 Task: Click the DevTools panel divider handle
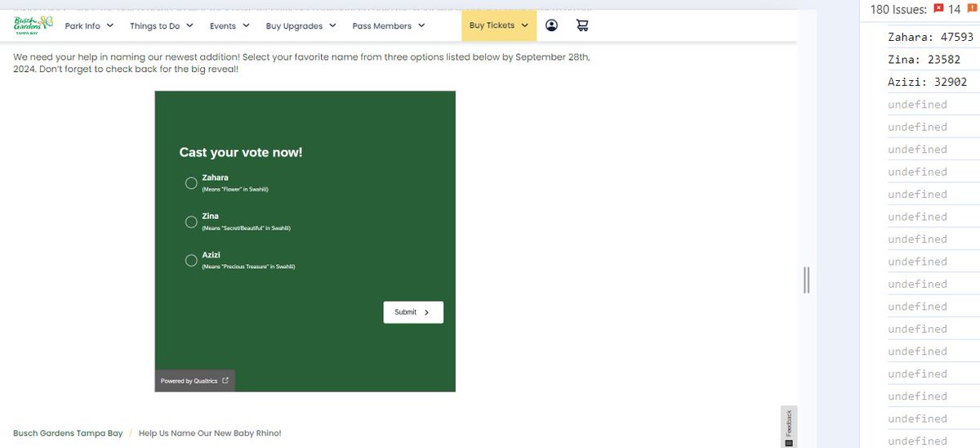pos(806,280)
